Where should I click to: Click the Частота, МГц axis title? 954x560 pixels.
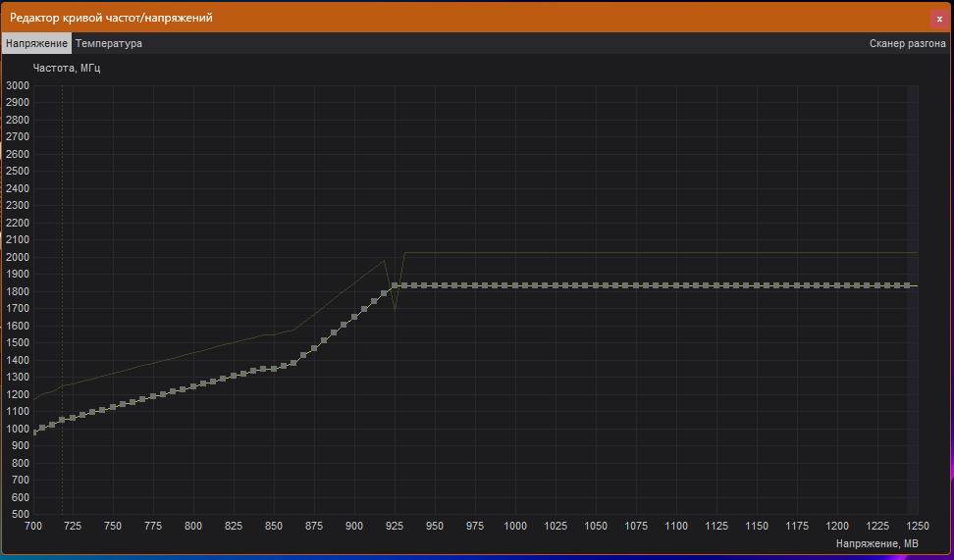click(x=67, y=68)
